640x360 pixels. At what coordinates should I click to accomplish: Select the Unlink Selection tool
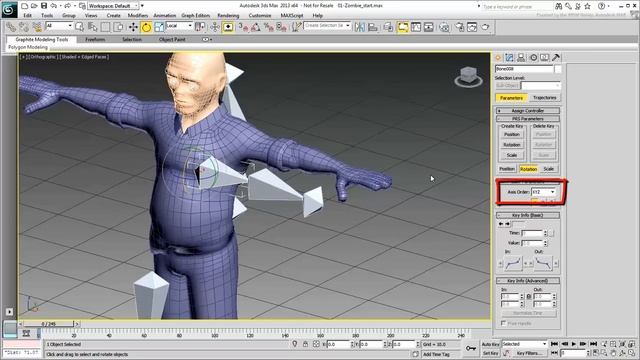point(24,27)
